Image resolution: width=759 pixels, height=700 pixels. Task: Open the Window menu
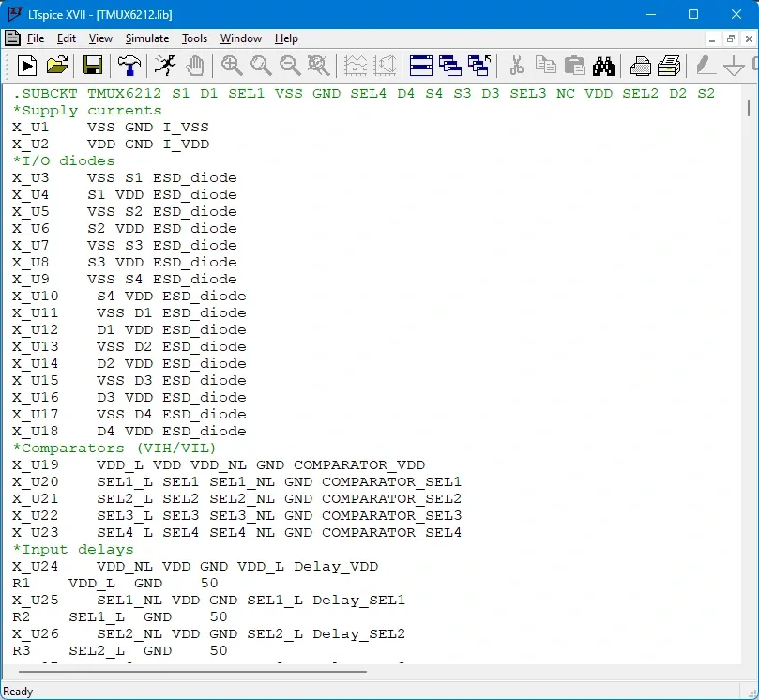tap(240, 38)
